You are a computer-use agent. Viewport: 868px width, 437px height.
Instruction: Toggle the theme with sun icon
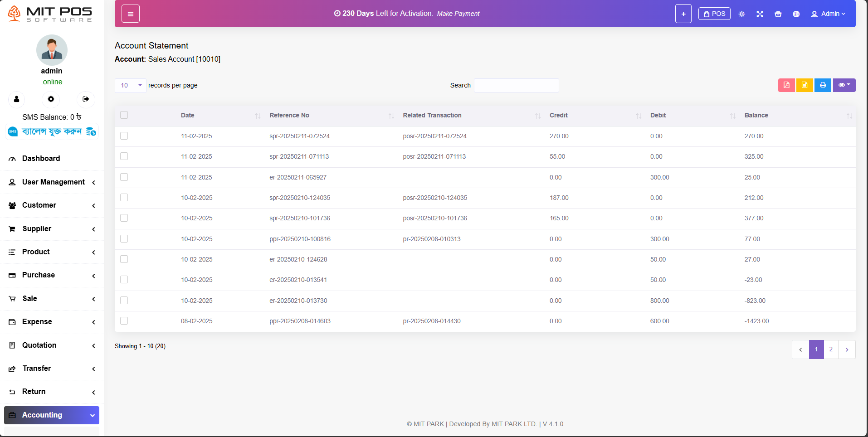click(741, 14)
